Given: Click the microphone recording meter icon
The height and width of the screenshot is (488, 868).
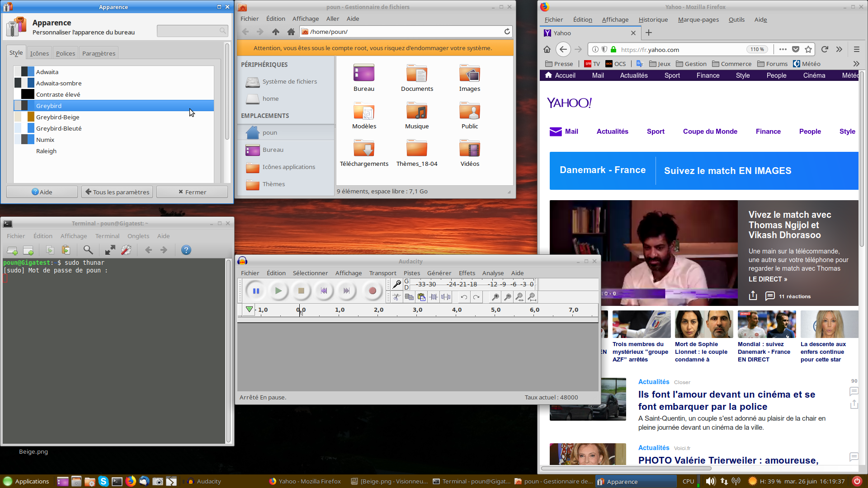Looking at the screenshot, I should tap(397, 284).
